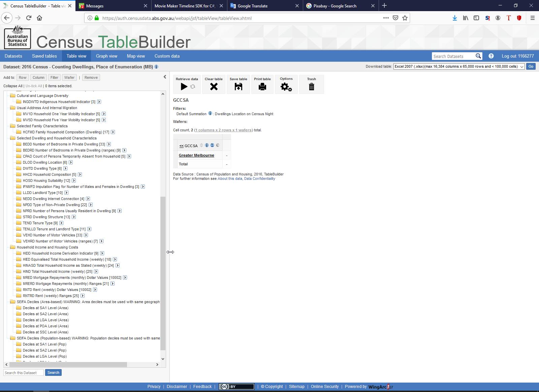Click the Remove button
Image resolution: width=539 pixels, height=392 pixels.
point(91,77)
